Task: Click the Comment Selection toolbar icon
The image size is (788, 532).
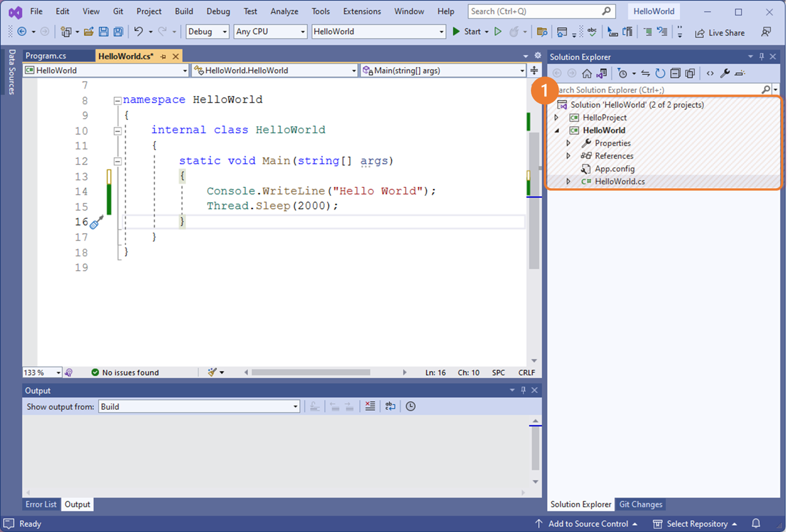Action: pyautogui.click(x=648, y=32)
